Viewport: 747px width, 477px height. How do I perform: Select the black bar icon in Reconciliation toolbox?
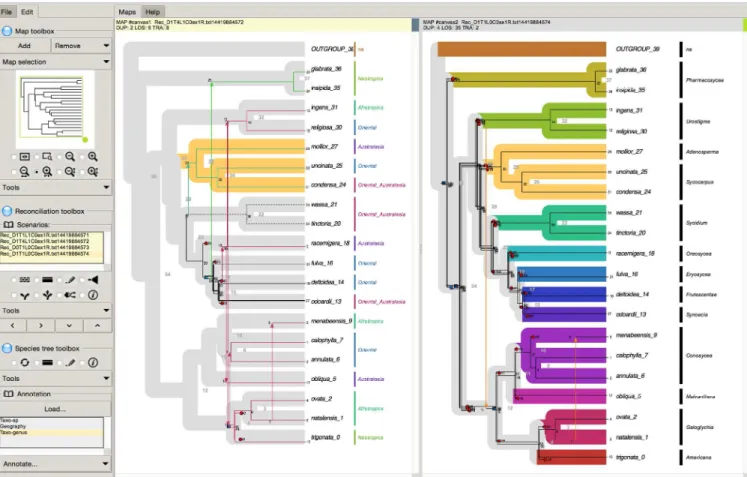47,280
